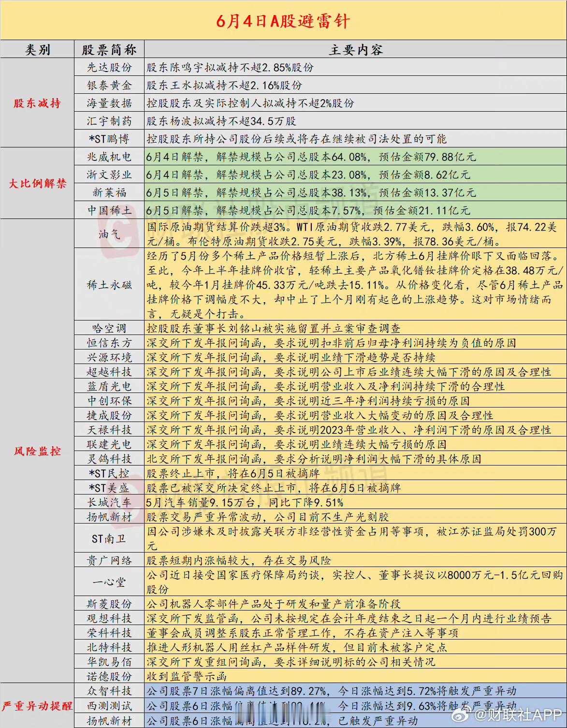Click content 股票交易严重异常波动，公司目前不生产光刻胶
Image resolution: width=567 pixels, height=728 pixels.
click(x=268, y=517)
